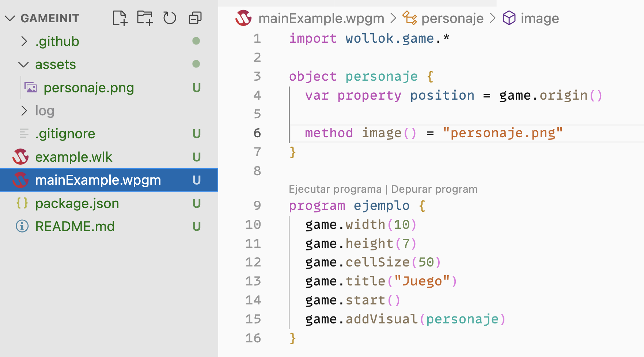Click the image file icon for personaje.png
The height and width of the screenshot is (357, 644).
click(31, 88)
